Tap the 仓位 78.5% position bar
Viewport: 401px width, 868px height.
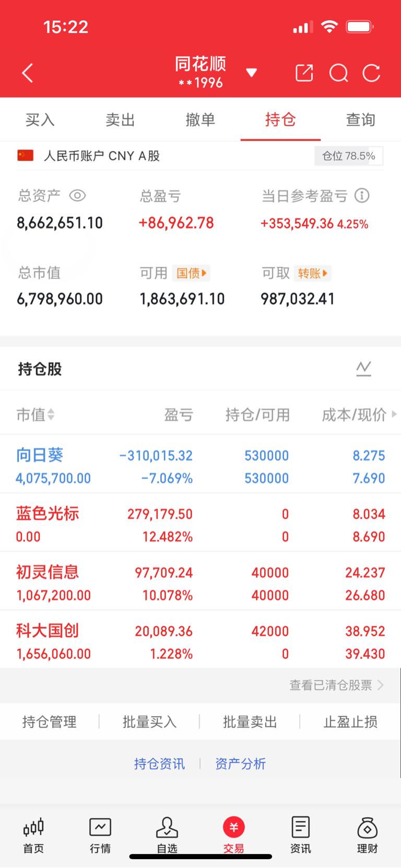click(349, 156)
